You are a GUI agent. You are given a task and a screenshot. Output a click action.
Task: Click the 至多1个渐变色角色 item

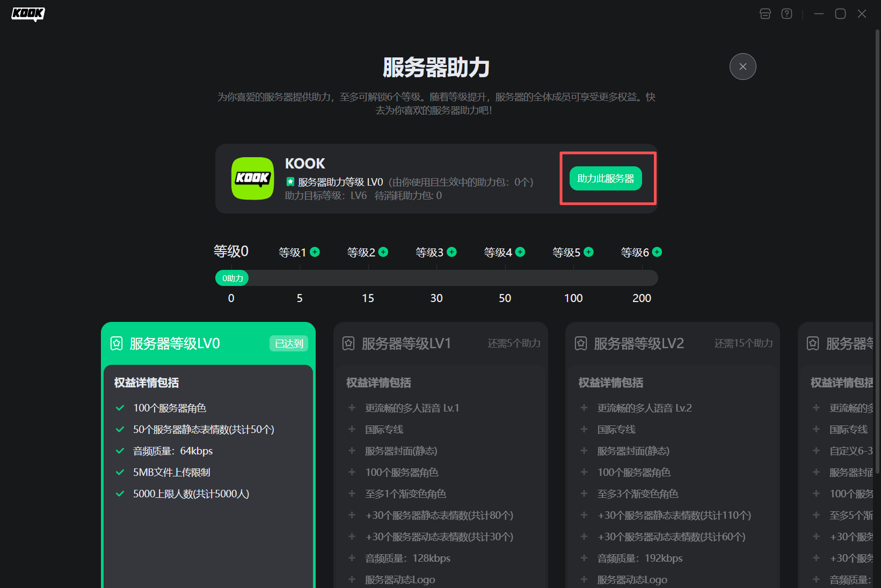click(x=406, y=494)
